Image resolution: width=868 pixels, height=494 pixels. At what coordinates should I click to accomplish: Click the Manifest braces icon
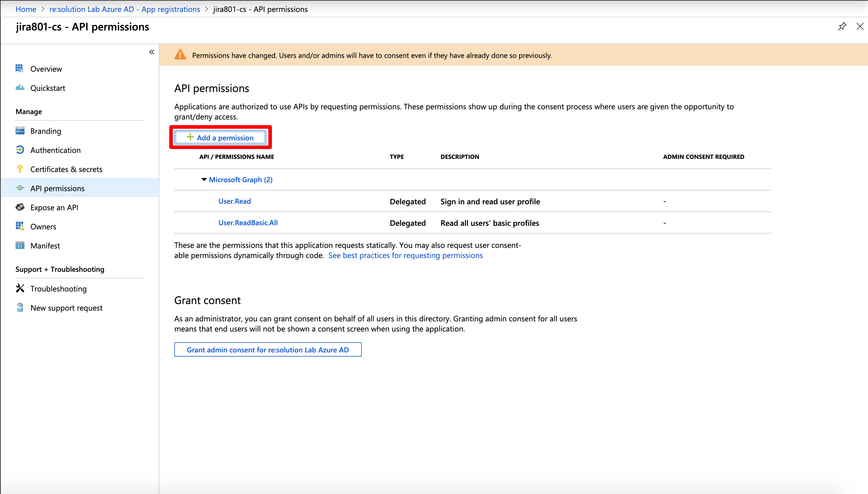(x=20, y=245)
